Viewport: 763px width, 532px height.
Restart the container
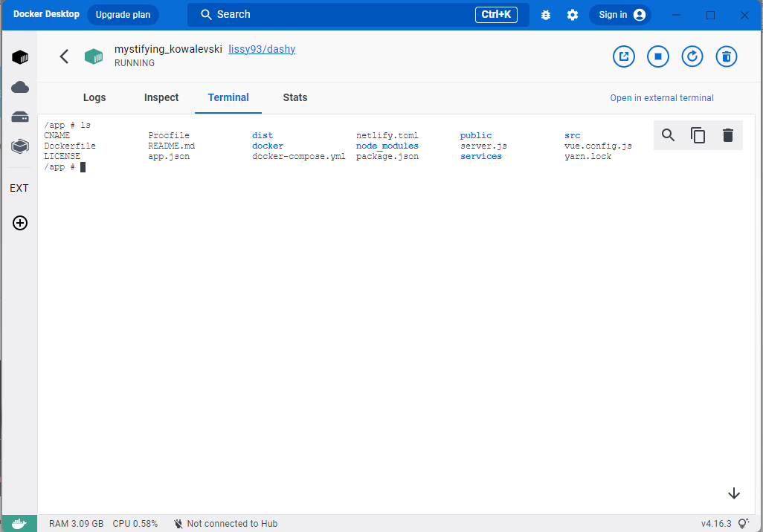[x=692, y=56]
